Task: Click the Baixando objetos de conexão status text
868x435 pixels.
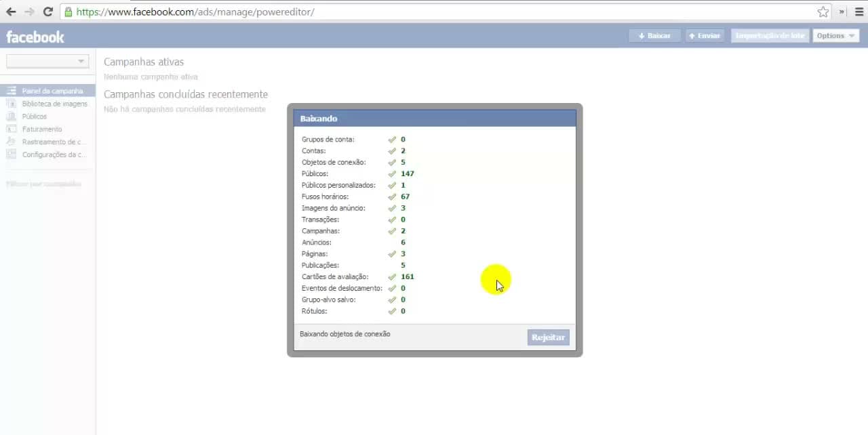Action: [345, 334]
